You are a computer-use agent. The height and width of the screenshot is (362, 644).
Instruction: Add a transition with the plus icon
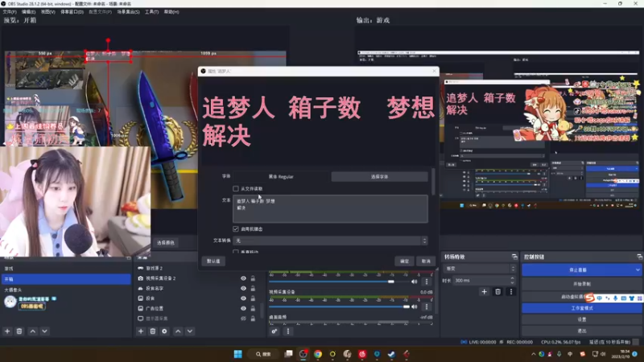[485, 292]
